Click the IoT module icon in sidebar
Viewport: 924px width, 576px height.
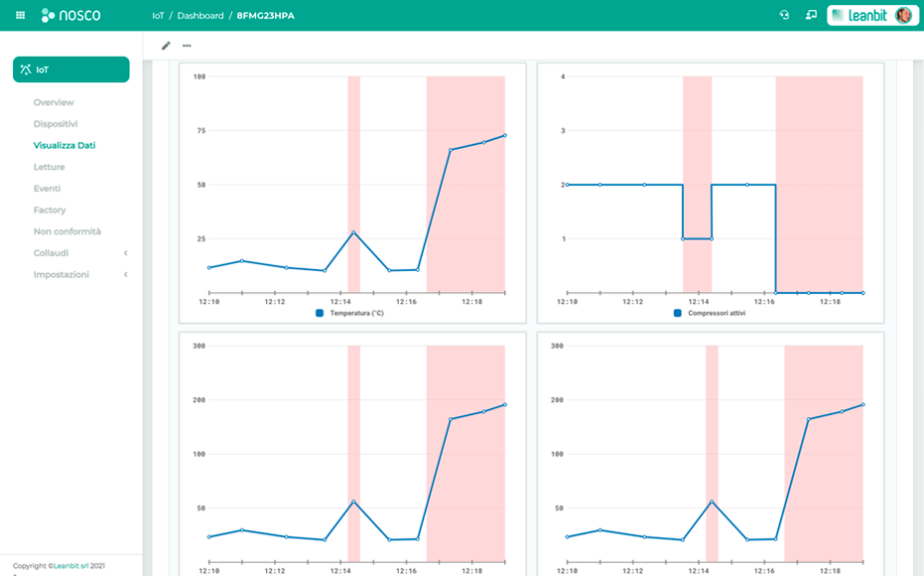pos(26,70)
